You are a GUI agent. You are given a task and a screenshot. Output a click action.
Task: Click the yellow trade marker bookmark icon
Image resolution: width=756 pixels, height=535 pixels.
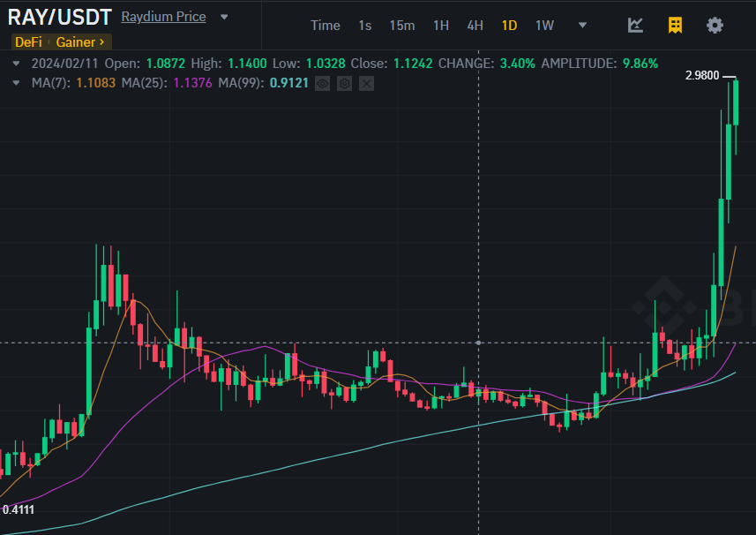(675, 25)
